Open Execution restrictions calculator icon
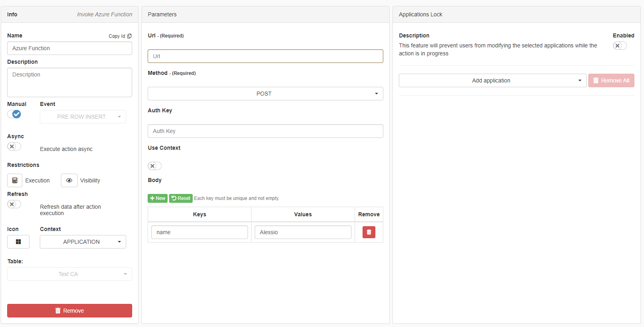The image size is (644, 327). [15, 180]
